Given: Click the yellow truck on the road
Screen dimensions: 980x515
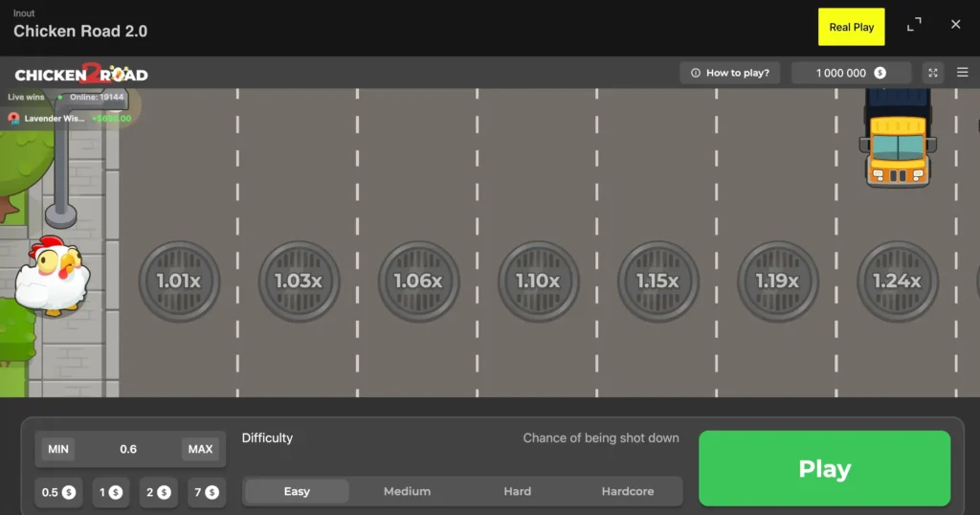Looking at the screenshot, I should (x=898, y=139).
